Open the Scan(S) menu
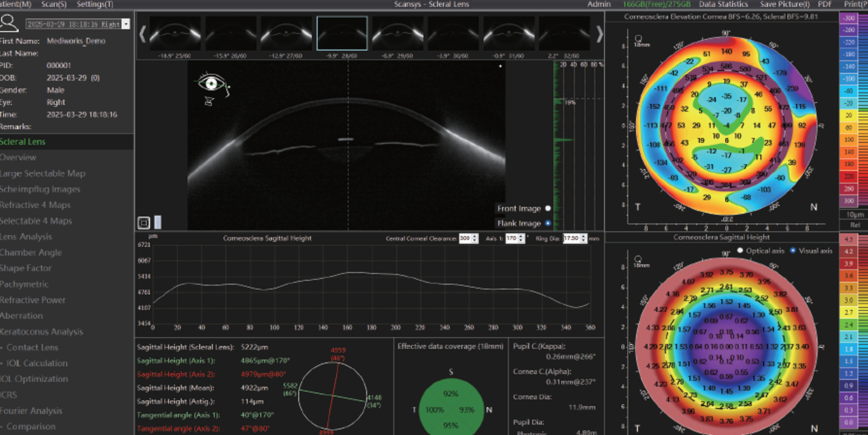The width and height of the screenshot is (868, 435). point(54,4)
